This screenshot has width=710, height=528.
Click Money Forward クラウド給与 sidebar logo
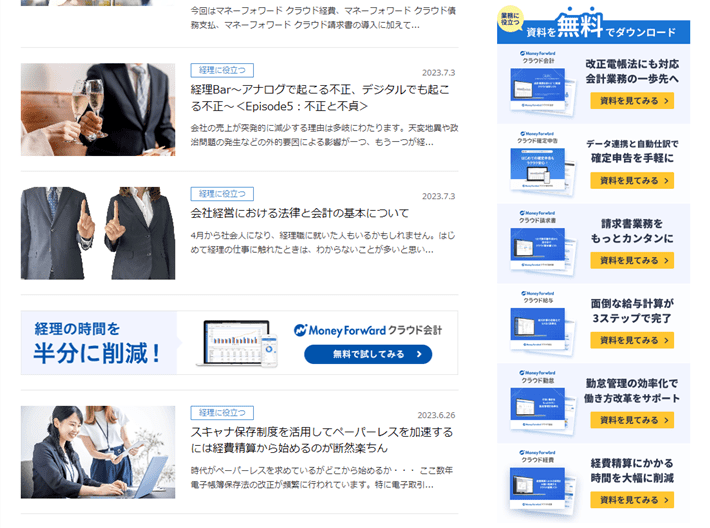click(x=538, y=297)
